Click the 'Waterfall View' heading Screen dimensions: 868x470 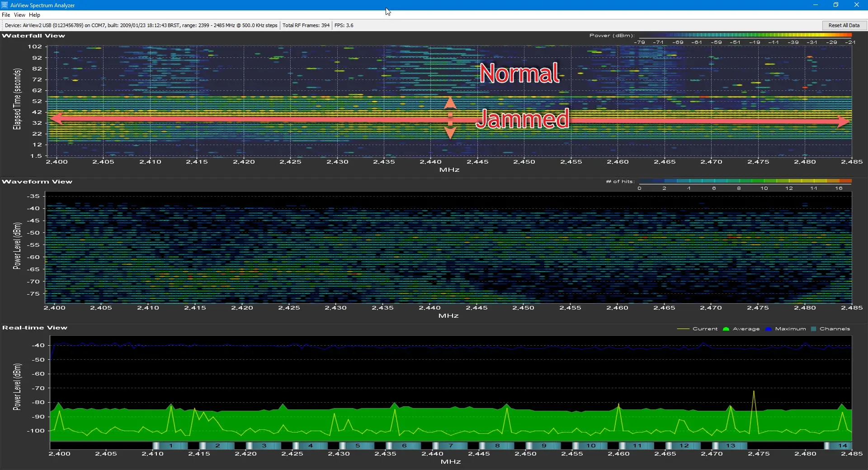(33, 36)
